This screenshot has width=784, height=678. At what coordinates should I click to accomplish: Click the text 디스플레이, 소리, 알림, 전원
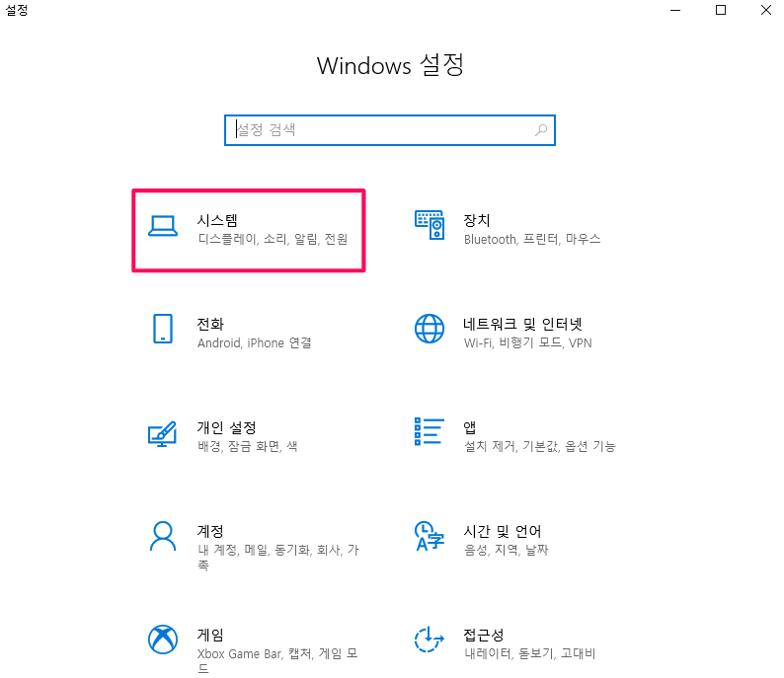click(273, 240)
